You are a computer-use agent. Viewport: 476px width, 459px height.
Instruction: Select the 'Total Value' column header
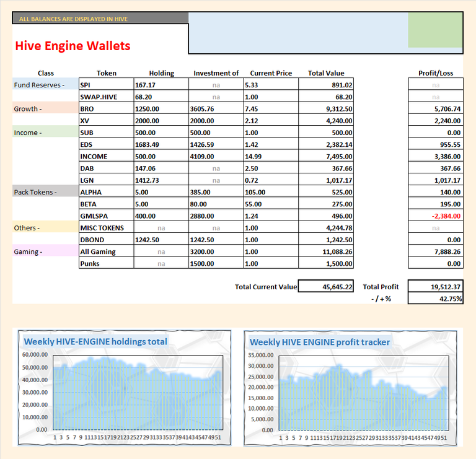(x=326, y=73)
